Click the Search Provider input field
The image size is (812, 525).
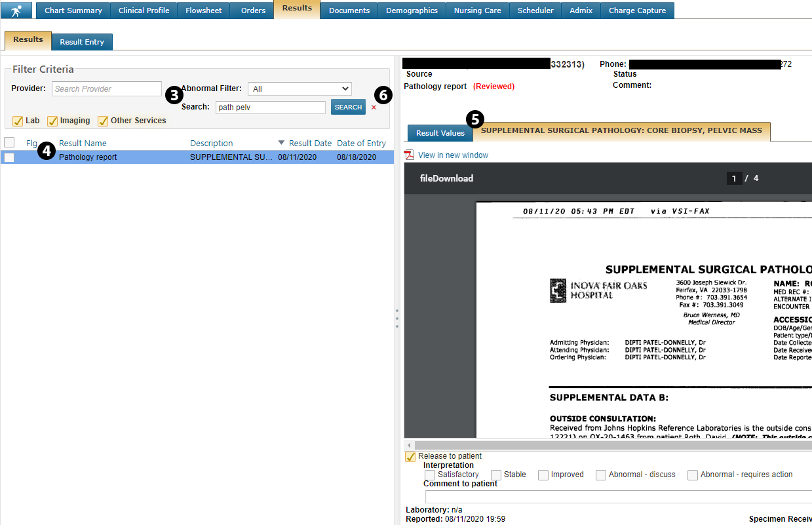pyautogui.click(x=107, y=88)
